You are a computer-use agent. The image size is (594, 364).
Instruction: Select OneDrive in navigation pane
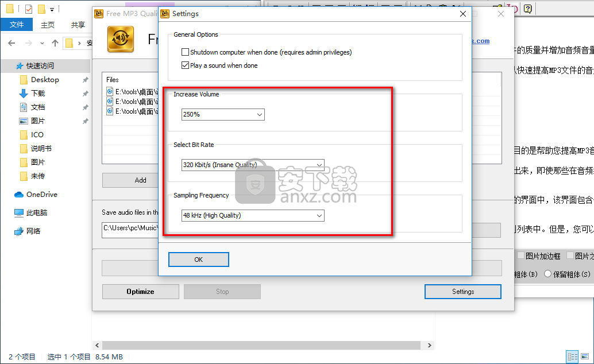(x=42, y=194)
